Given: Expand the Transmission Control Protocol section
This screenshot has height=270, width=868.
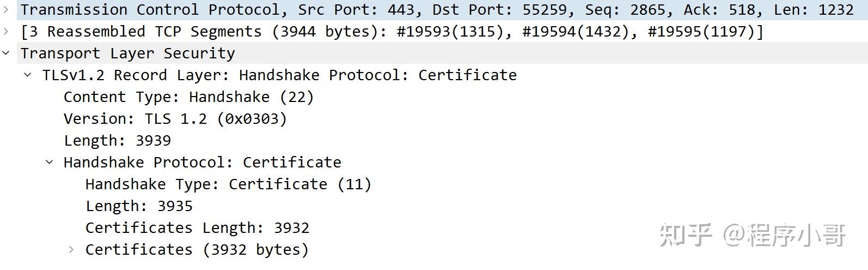Looking at the screenshot, I should click(x=6, y=9).
